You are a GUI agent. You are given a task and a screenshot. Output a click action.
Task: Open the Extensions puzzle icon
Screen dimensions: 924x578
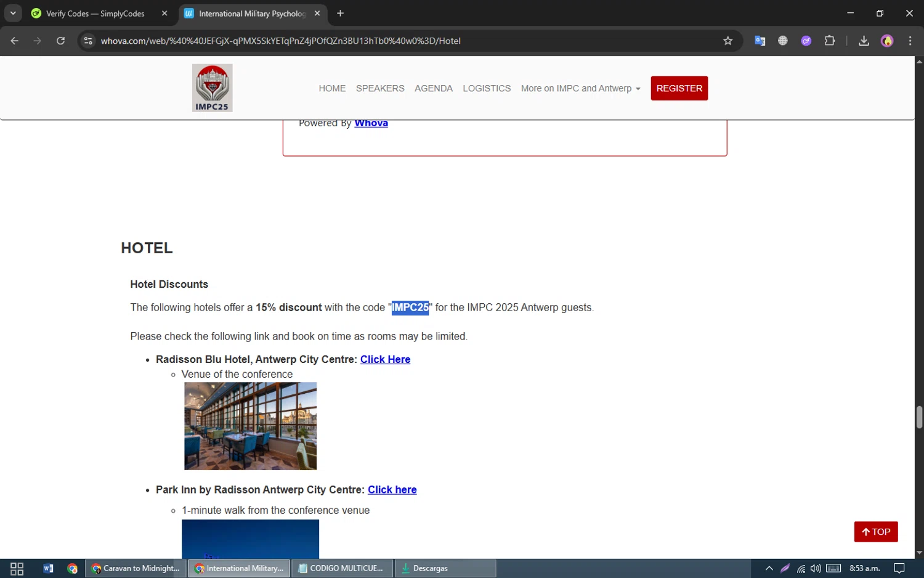point(829,41)
